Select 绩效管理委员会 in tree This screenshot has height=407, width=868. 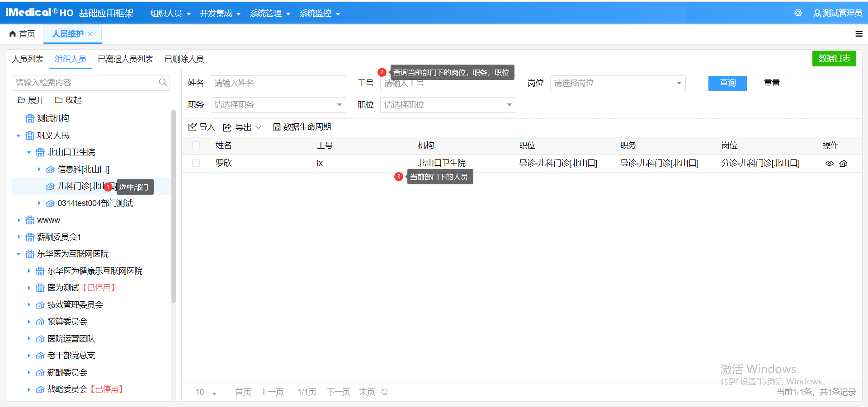[75, 305]
